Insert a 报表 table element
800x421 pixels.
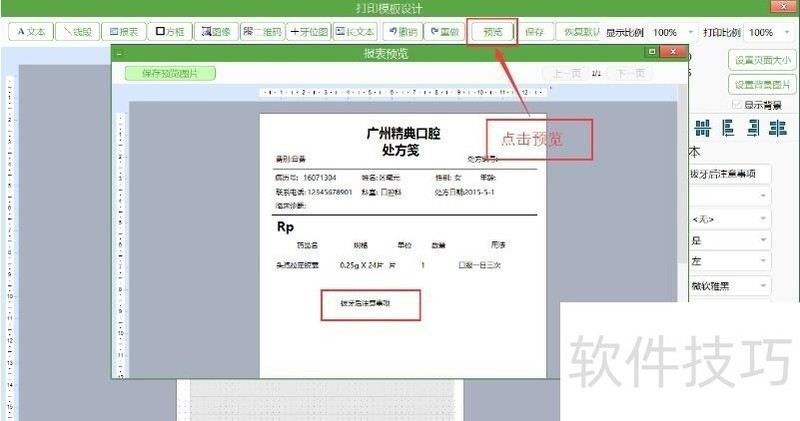click(123, 32)
